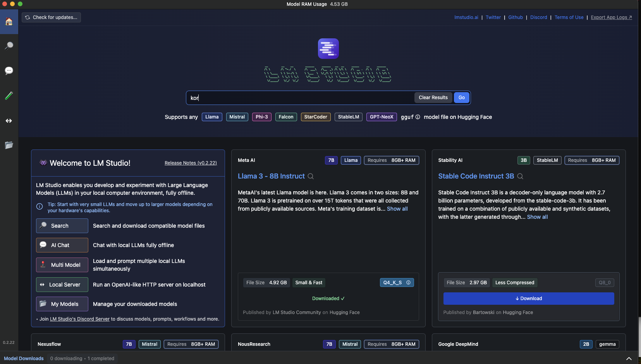Image resolution: width=641 pixels, height=364 pixels.
Task: Open the AI Chat bubble in sidebar
Action: pos(9,70)
